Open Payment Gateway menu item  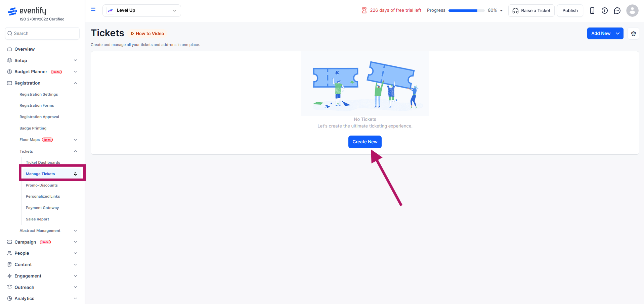click(42, 208)
